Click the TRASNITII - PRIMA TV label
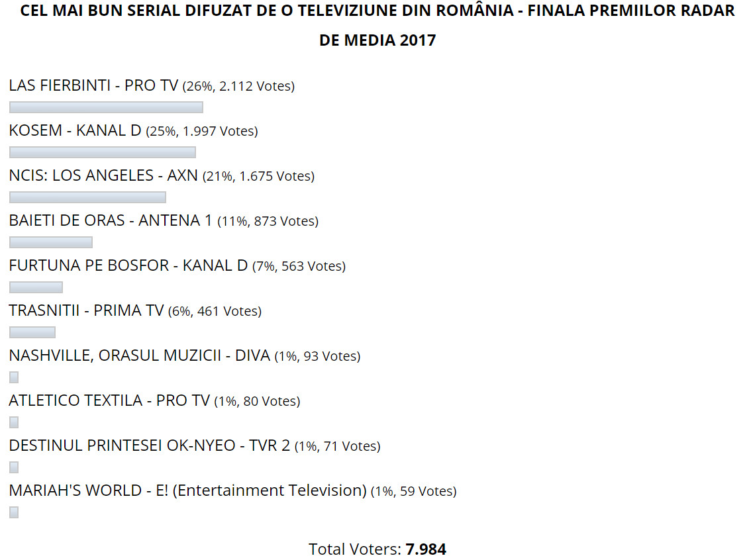Screen dimensions: 749x560 (86, 310)
